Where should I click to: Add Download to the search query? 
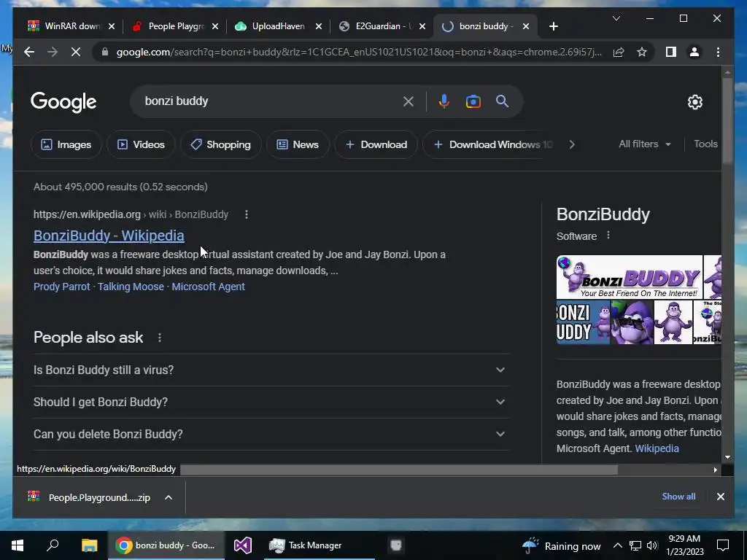[x=376, y=144]
